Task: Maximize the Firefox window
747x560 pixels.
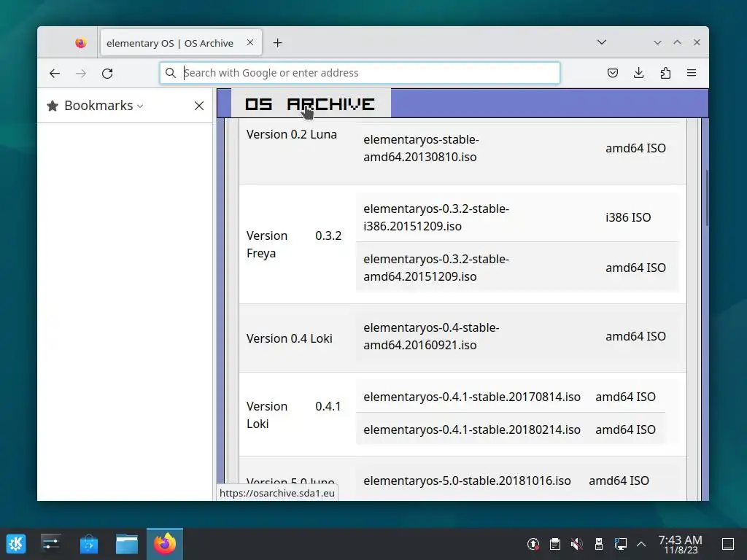Action: [x=677, y=42]
